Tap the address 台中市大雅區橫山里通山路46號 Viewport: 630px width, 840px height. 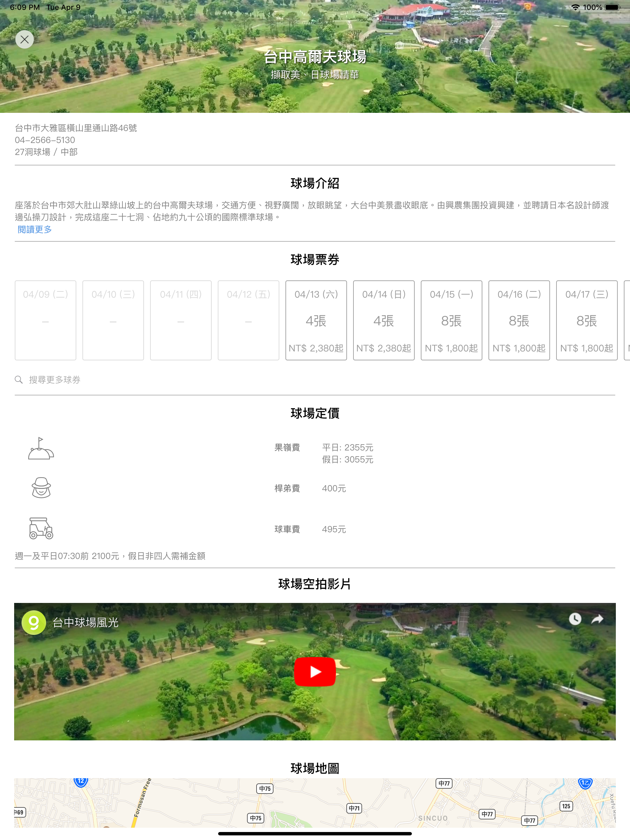pos(76,128)
